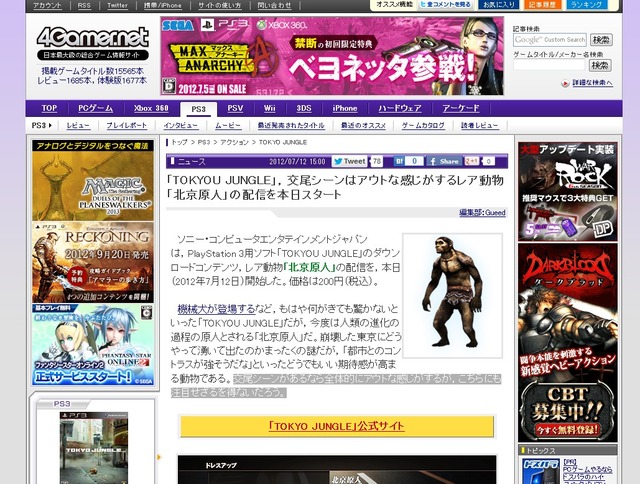The image size is (640, 484).
Task: Open the 「TOKYO JUNGLE」公式サイト yellow link
Action: coord(336,426)
